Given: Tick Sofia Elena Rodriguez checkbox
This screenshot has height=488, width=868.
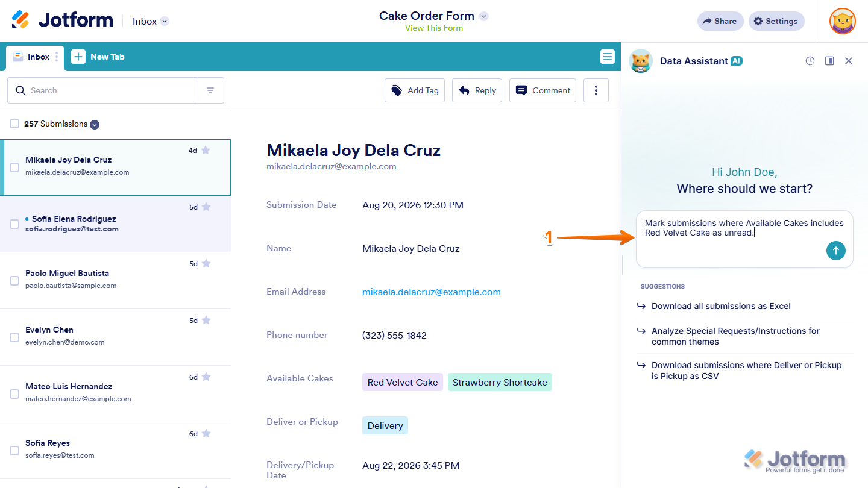Looking at the screenshot, I should tap(14, 224).
